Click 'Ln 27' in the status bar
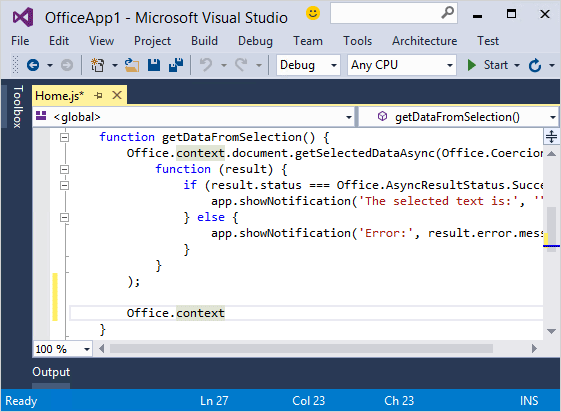The image size is (561, 412). (x=214, y=401)
